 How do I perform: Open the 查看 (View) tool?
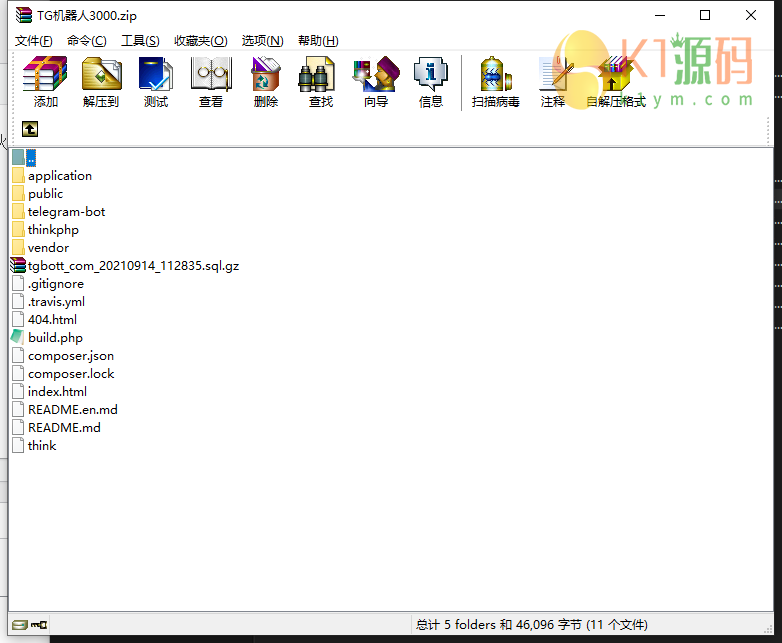click(211, 74)
